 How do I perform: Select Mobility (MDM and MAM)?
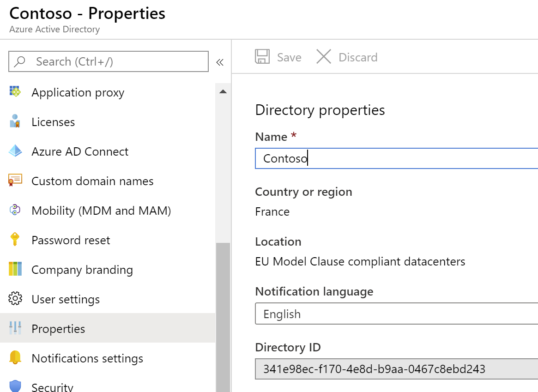pos(108,210)
